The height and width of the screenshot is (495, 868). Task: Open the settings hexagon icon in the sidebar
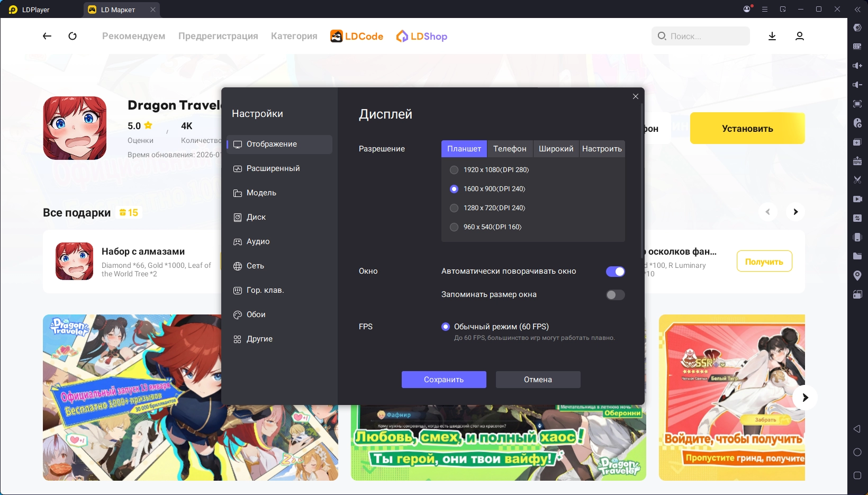[857, 28]
